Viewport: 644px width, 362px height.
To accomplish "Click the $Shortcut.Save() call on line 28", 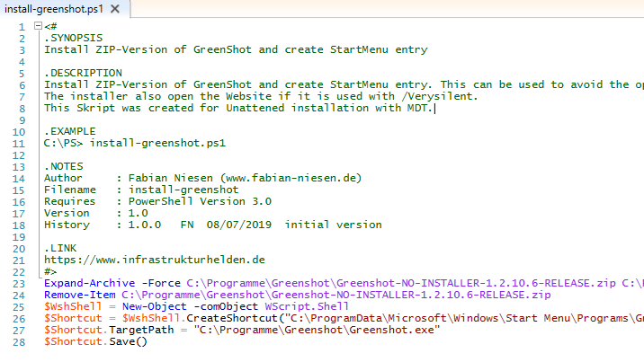I will click(x=95, y=341).
